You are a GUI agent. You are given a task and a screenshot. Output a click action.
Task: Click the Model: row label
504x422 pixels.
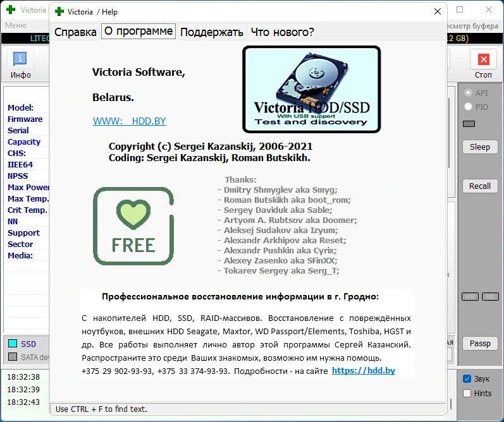tap(21, 107)
